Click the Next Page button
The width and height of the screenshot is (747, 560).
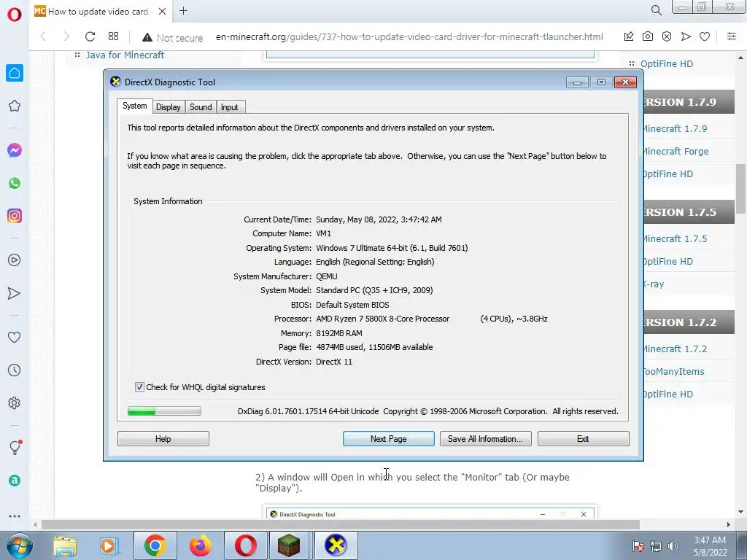[x=388, y=438]
